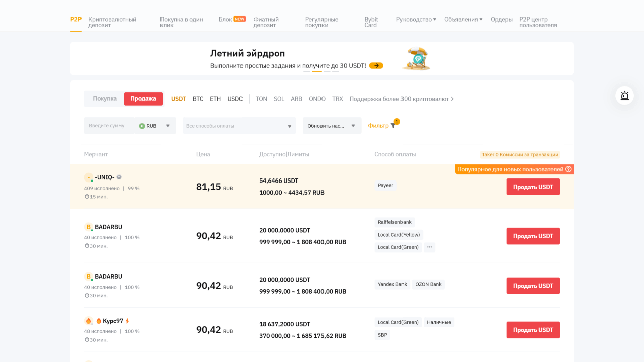Go to the Ордеры tab
This screenshot has height=362, width=644.
[501, 19]
